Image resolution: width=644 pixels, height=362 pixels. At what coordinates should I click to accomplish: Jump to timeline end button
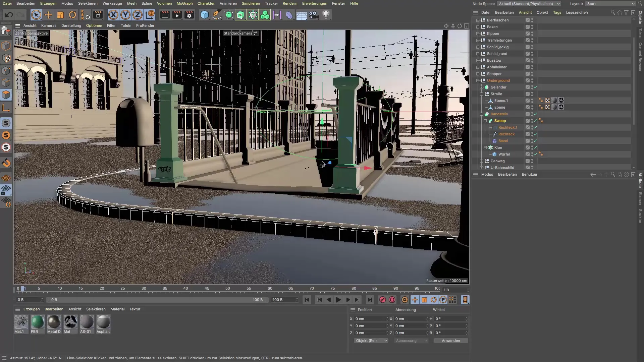pyautogui.click(x=370, y=300)
